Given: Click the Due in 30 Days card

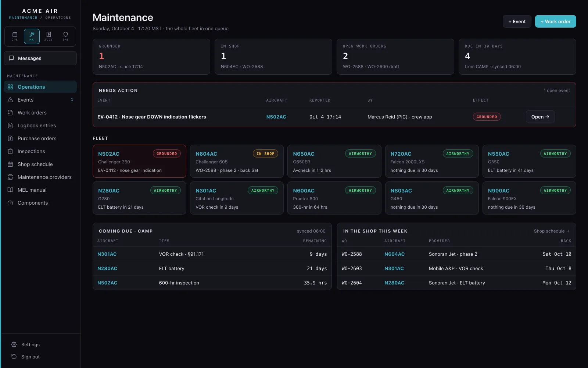Looking at the screenshot, I should tap(517, 57).
